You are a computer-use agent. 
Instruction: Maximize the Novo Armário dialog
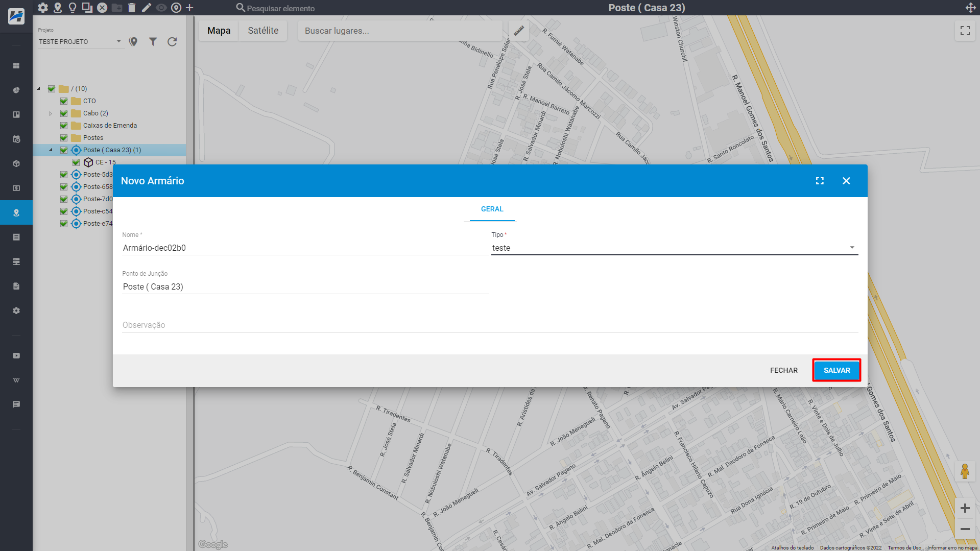click(820, 181)
